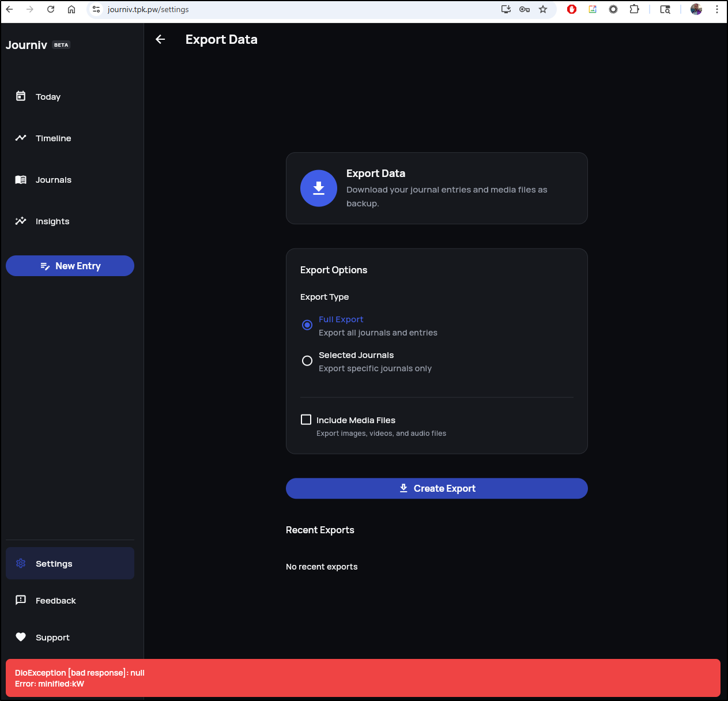Open Chrome three-dot menu

click(717, 9)
